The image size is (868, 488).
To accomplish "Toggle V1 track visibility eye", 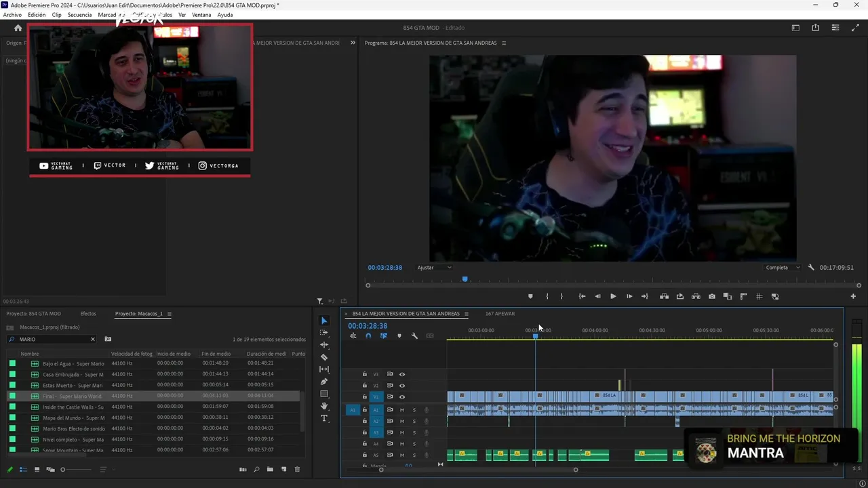I will click(x=402, y=397).
